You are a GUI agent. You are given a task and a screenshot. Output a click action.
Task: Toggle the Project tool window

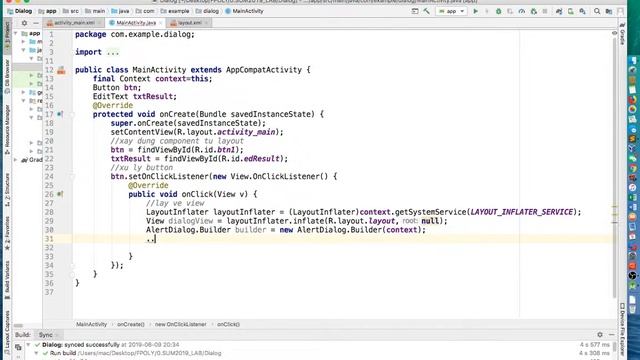tap(7, 37)
